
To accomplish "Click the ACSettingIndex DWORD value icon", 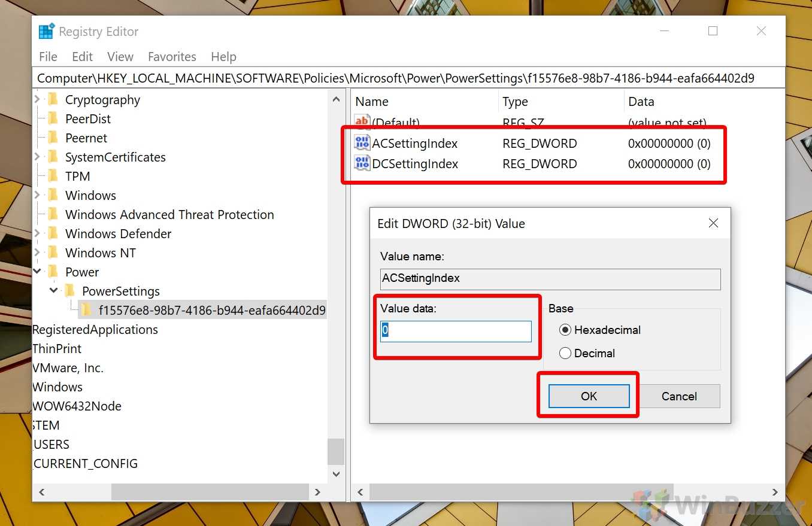I will [x=362, y=142].
